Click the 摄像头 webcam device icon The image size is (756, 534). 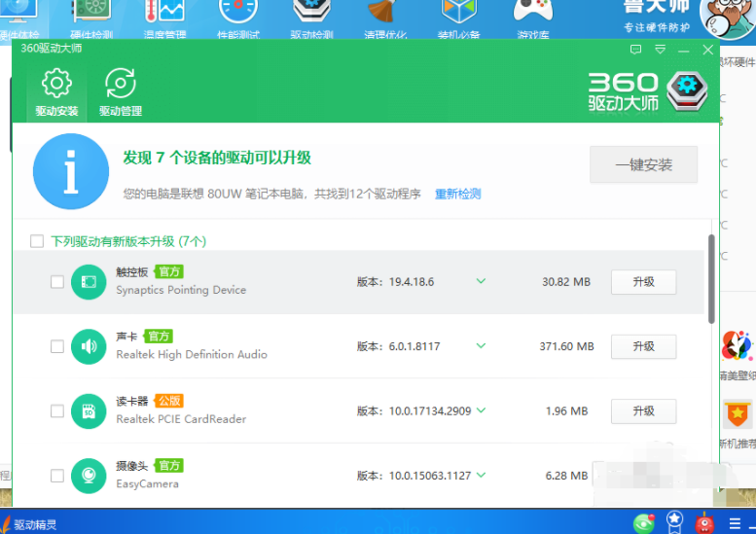[x=89, y=475]
